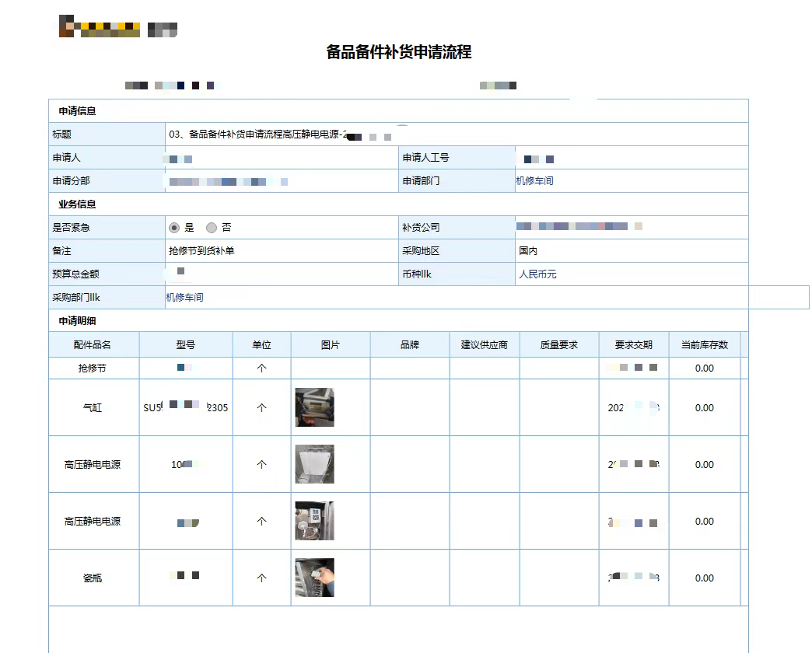Click the 当前库存数 column header
The image size is (812, 653).
point(705,345)
